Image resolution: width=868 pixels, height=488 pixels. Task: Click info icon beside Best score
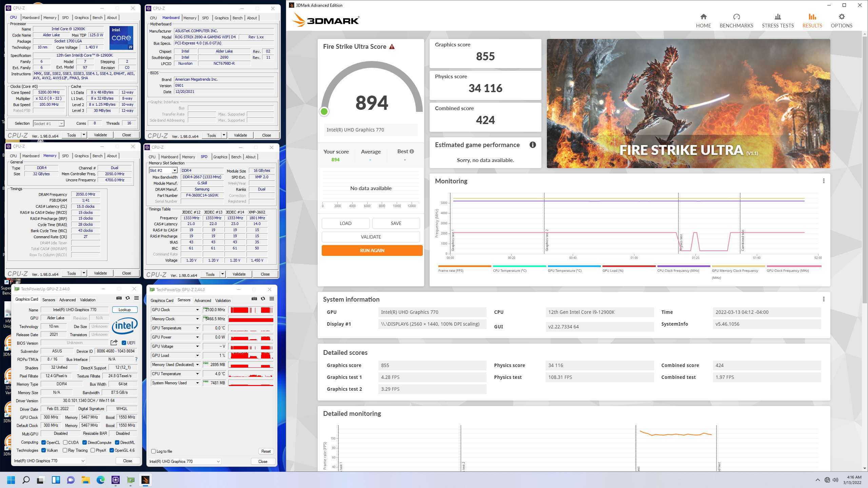tap(412, 151)
